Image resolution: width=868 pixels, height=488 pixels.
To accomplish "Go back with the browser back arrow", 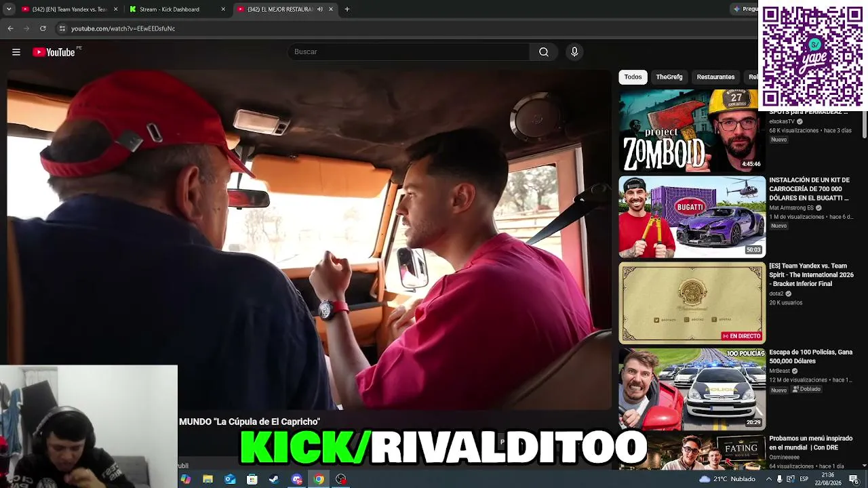I will pyautogui.click(x=10, y=28).
